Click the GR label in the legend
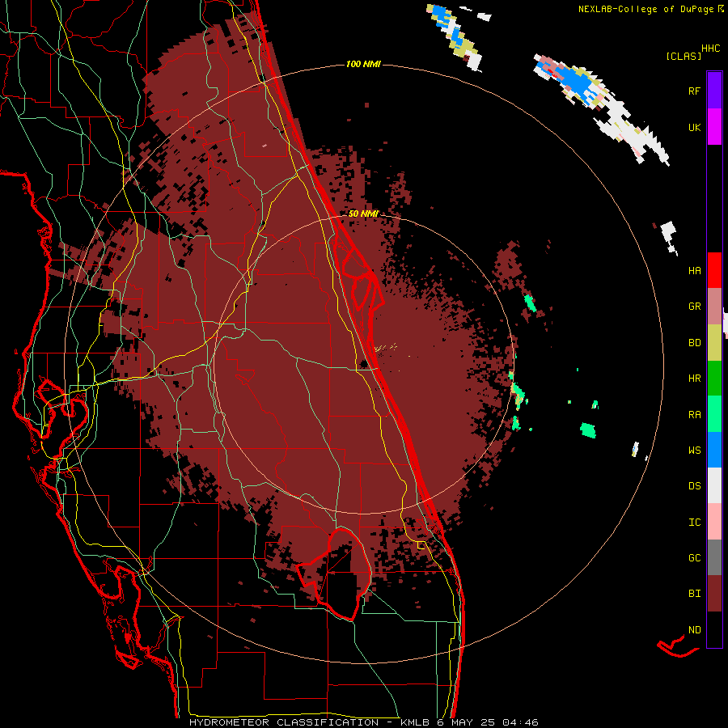The height and width of the screenshot is (728, 728). 694,307
